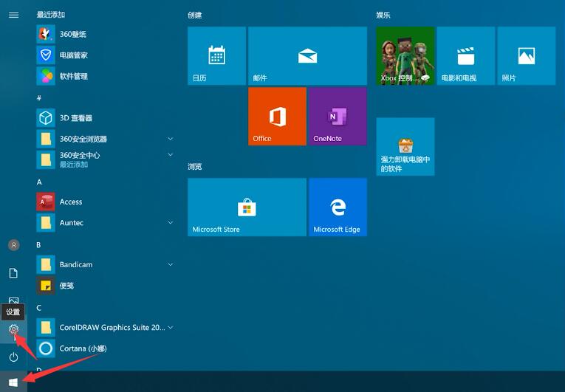Open the user account icon
Image resolution: width=565 pixels, height=392 pixels.
(14, 245)
